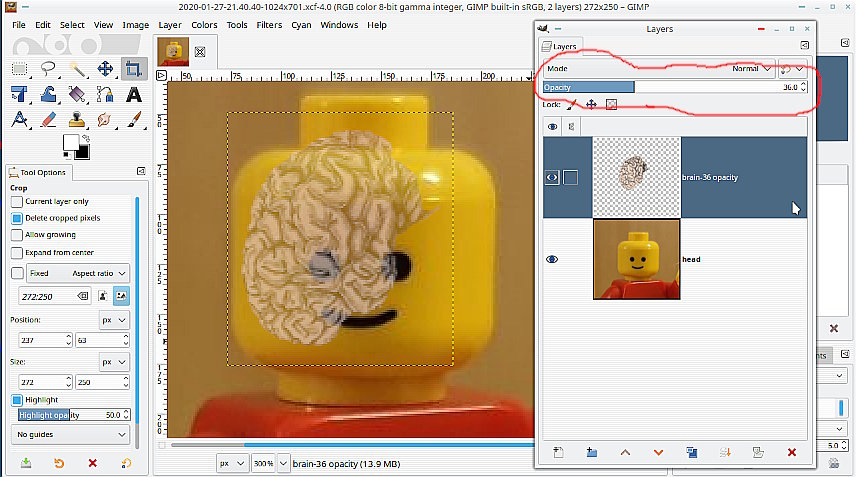Adjust the Highlight opacity slider
The height and width of the screenshot is (477, 856).
(x=74, y=415)
